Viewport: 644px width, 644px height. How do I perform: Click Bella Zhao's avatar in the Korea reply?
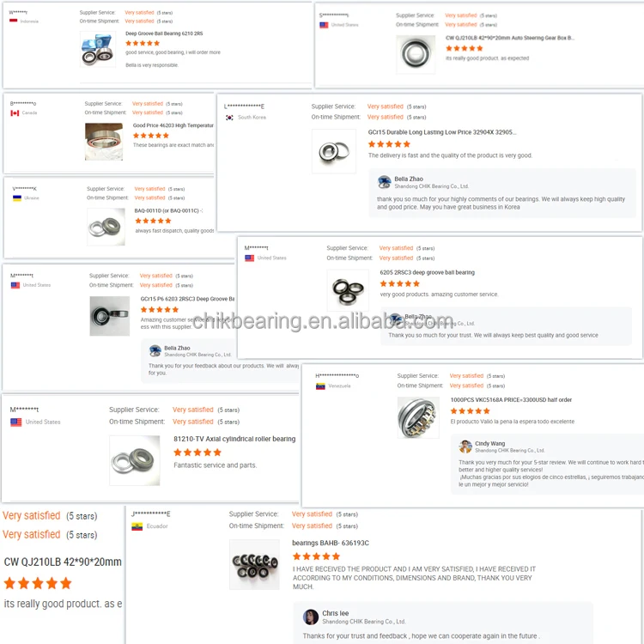coord(385,182)
